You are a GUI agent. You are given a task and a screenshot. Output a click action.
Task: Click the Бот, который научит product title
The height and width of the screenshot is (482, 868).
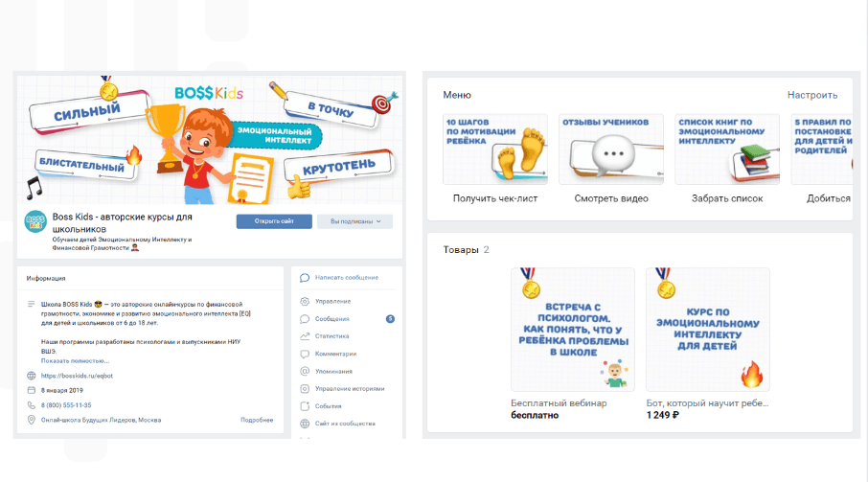coord(707,403)
